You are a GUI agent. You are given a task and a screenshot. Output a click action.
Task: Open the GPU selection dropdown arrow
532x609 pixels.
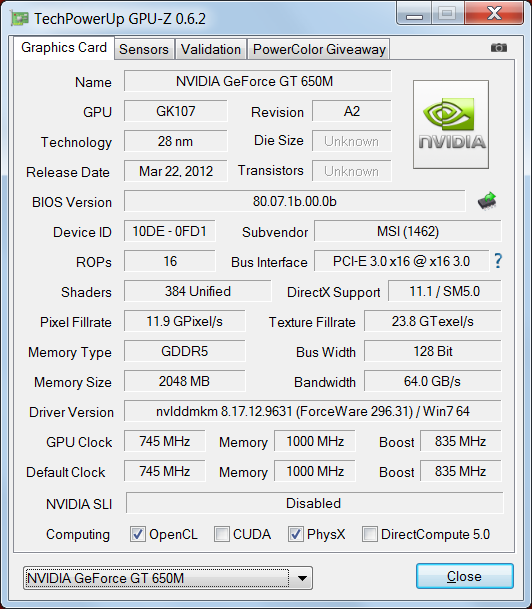(302, 578)
